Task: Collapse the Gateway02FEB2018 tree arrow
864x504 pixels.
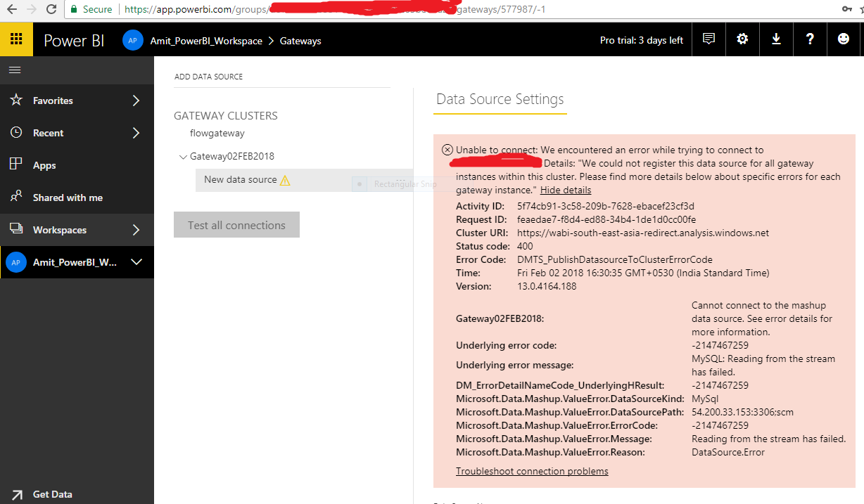Action: coord(183,157)
